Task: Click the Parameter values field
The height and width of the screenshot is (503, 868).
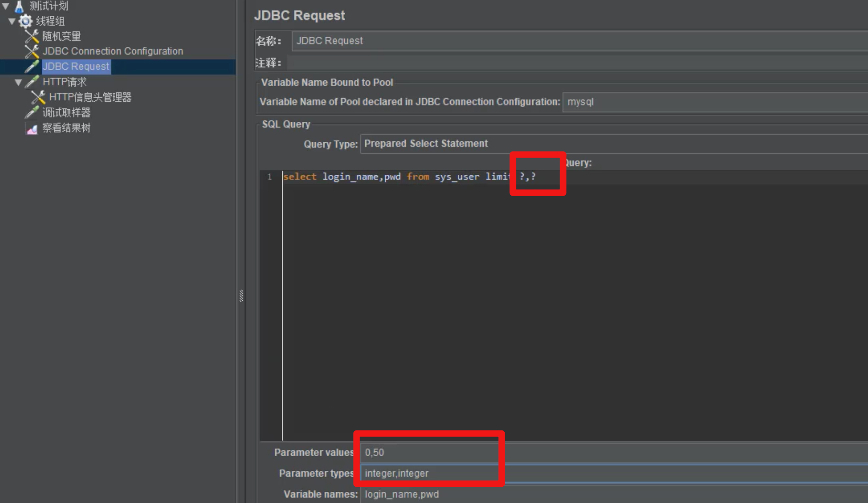Action: [x=614, y=452]
